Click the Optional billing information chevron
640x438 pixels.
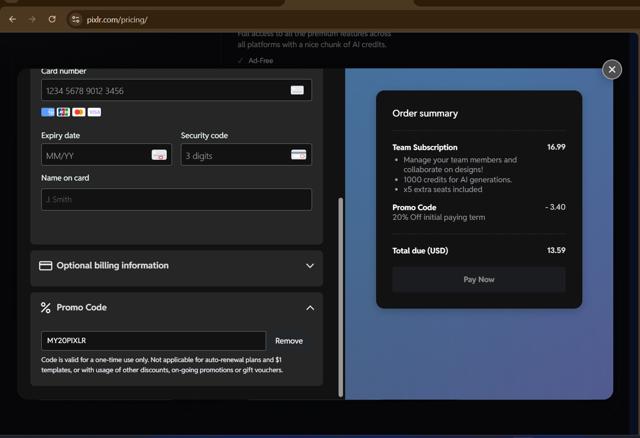tap(310, 266)
